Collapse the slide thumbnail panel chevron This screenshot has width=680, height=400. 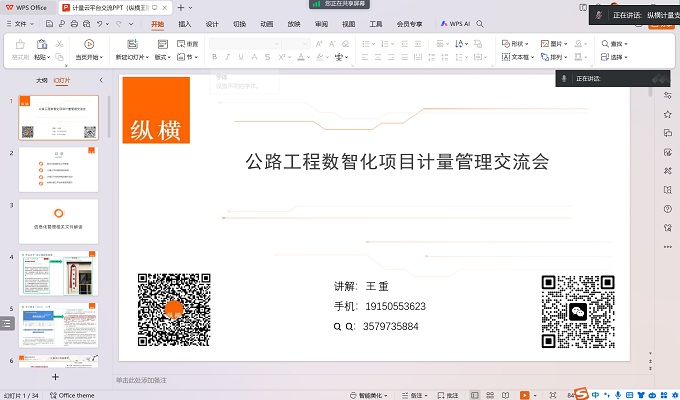101,80
